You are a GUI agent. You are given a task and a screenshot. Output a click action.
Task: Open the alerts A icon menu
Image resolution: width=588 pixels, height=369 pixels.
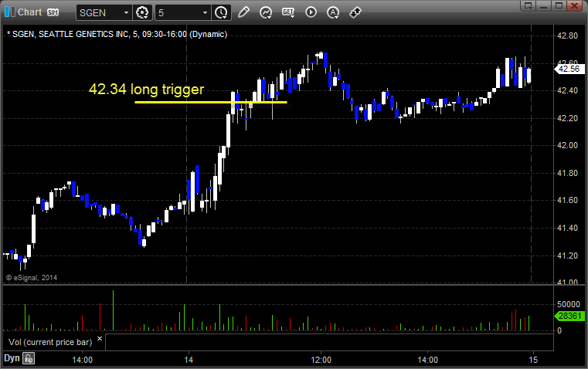point(333,12)
